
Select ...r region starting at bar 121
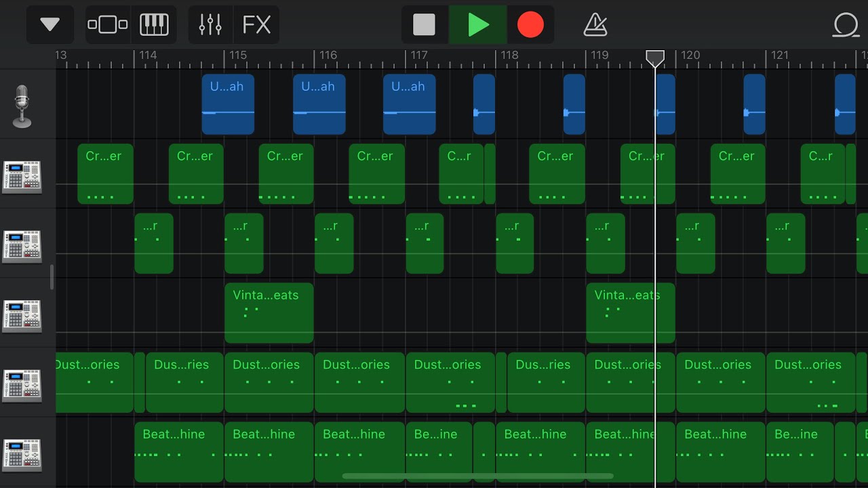[786, 243]
